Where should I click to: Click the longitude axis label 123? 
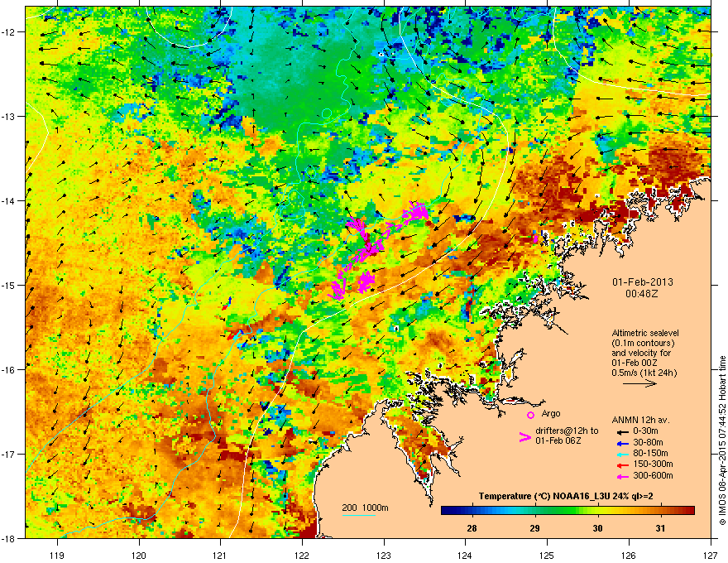(x=384, y=555)
